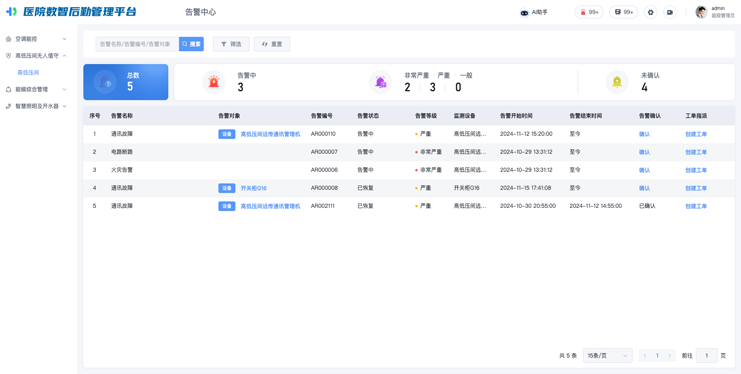Click the settings gear icon in header
Image resolution: width=741 pixels, height=374 pixels.
[x=651, y=12]
